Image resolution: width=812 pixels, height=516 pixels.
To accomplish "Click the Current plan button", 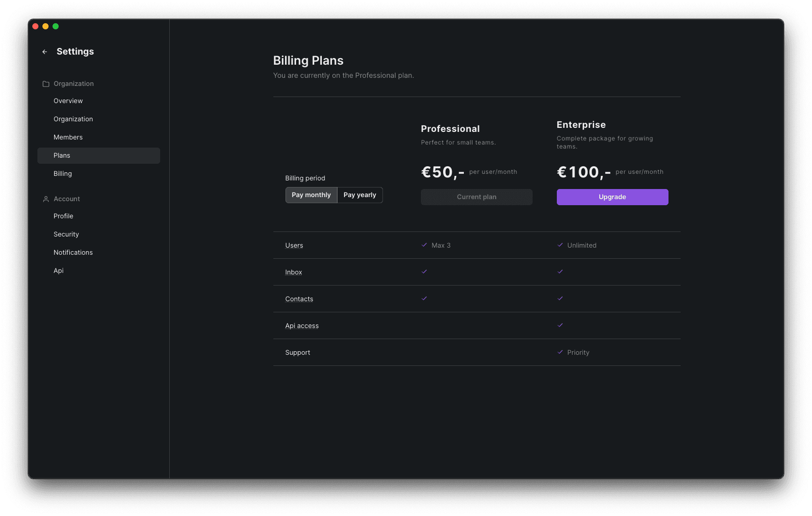I will click(476, 197).
